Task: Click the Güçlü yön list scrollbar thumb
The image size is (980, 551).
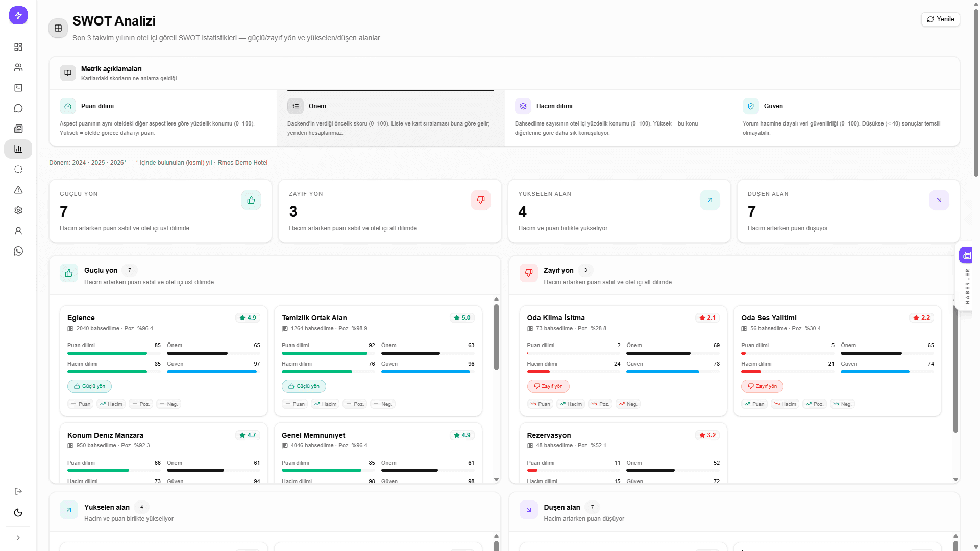Action: [496, 337]
